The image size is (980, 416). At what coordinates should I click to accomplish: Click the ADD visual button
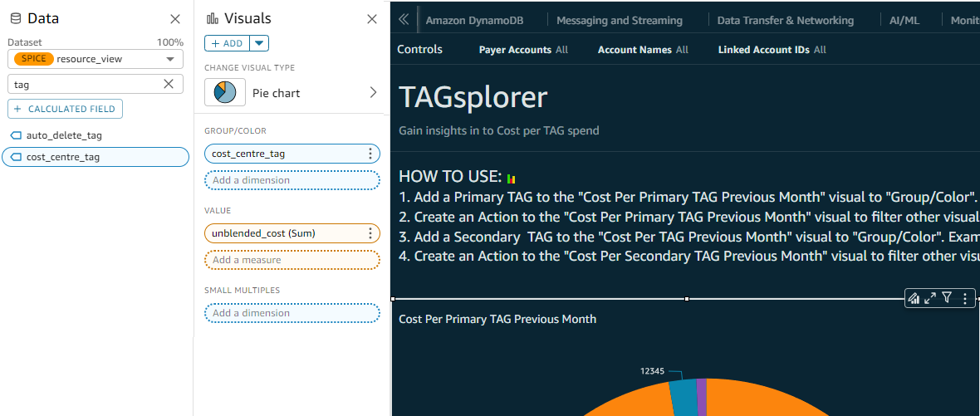click(x=228, y=43)
